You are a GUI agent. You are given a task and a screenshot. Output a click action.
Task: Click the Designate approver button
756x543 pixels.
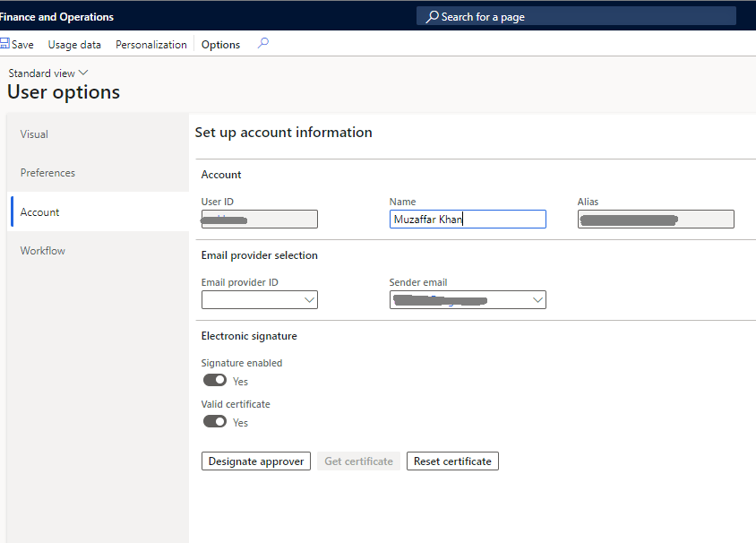(255, 461)
